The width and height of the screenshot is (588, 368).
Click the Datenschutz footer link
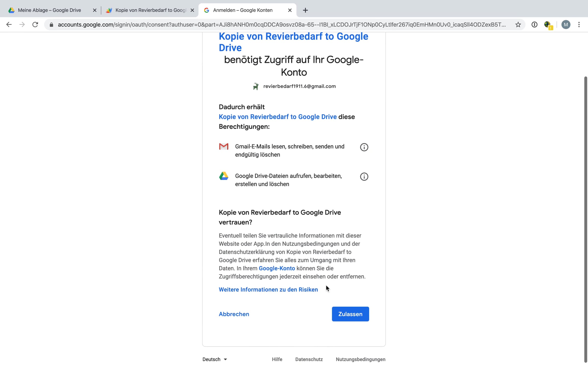(x=309, y=359)
